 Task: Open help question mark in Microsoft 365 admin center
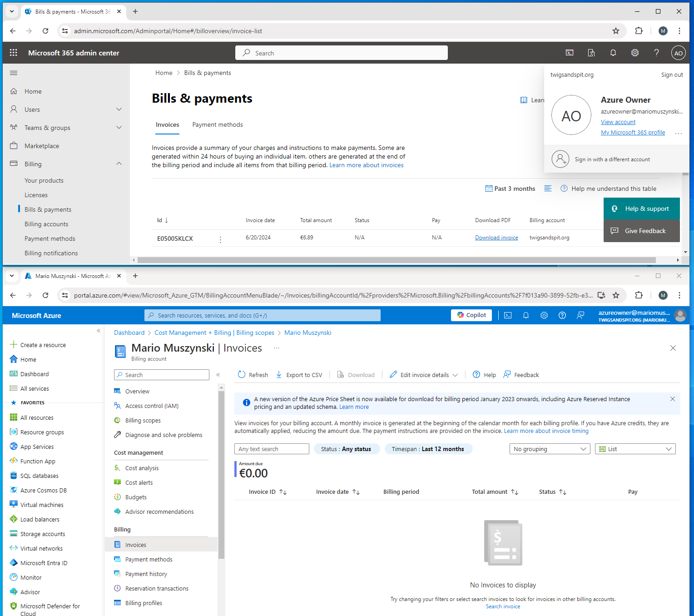(x=656, y=53)
